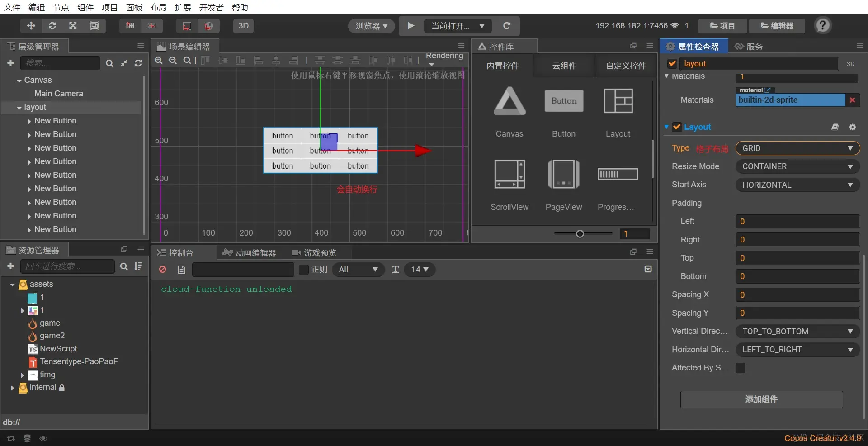Clear the console log output
Viewport: 868px width, 446px height.
coord(163,270)
